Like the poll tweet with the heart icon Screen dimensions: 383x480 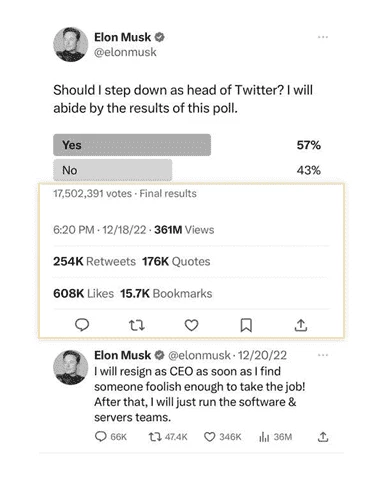191,325
